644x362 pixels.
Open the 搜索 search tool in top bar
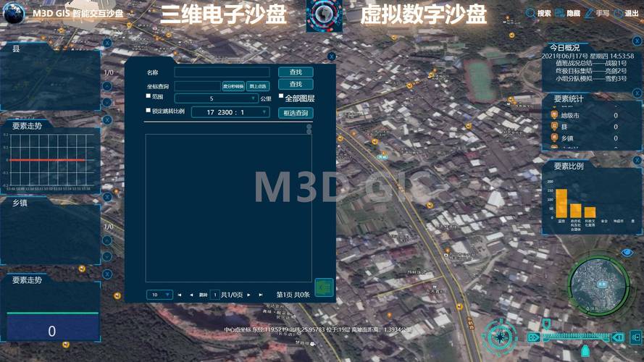(x=538, y=14)
